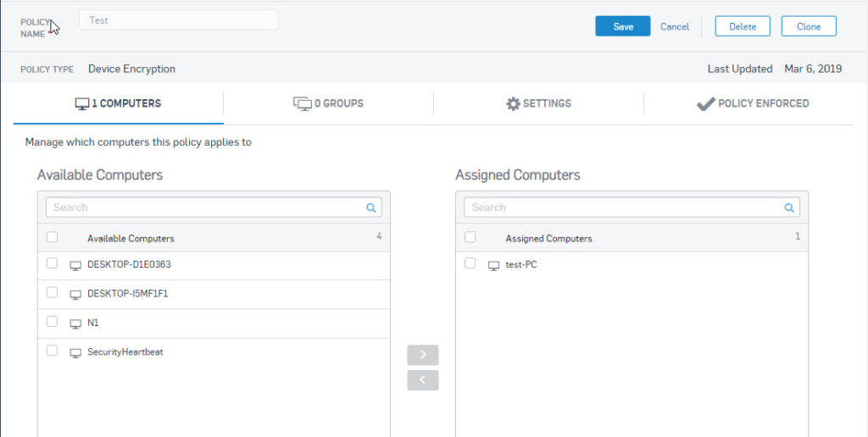Viewport: 868px width, 437px height.
Task: Clone this policy
Action: (809, 26)
